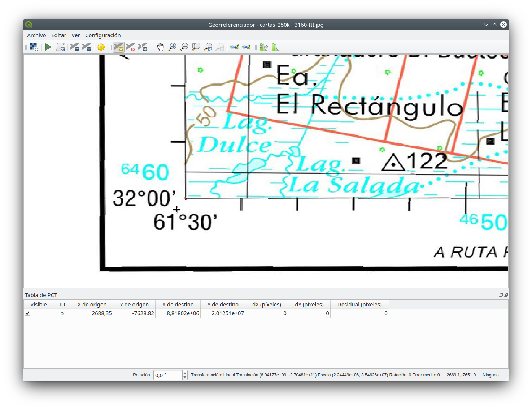Select the Pan hand tool
The height and width of the screenshot is (409, 532).
[x=160, y=47]
